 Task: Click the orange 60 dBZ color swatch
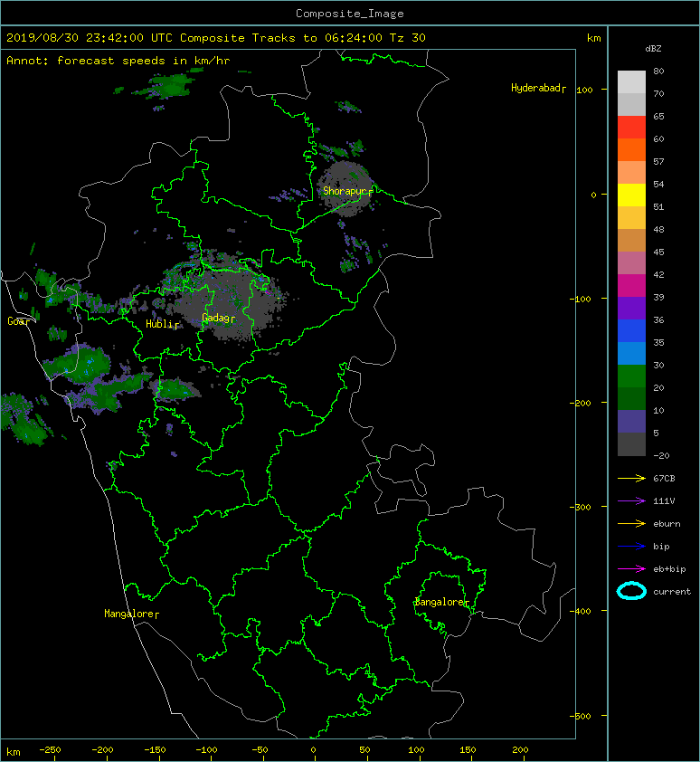point(631,150)
